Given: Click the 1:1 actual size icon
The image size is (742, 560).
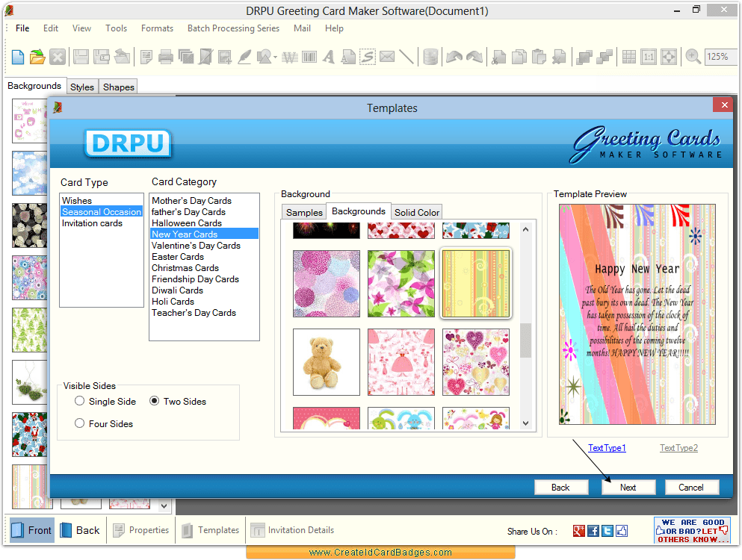Looking at the screenshot, I should point(649,57).
